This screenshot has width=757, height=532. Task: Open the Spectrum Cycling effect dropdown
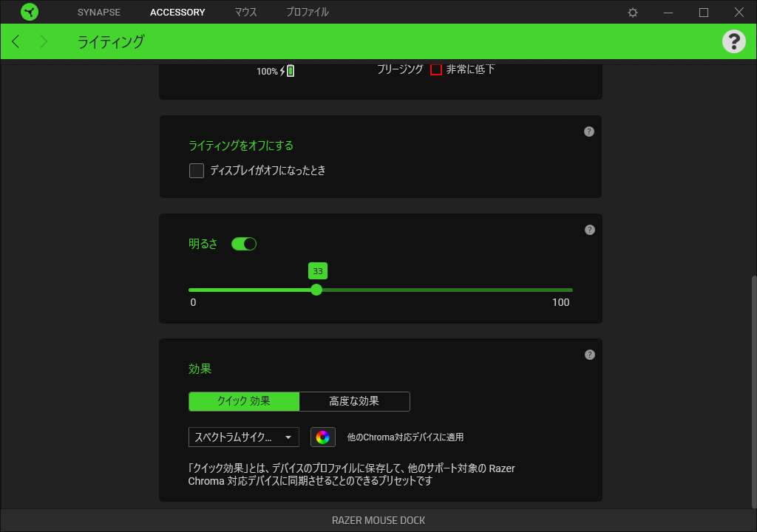[244, 437]
